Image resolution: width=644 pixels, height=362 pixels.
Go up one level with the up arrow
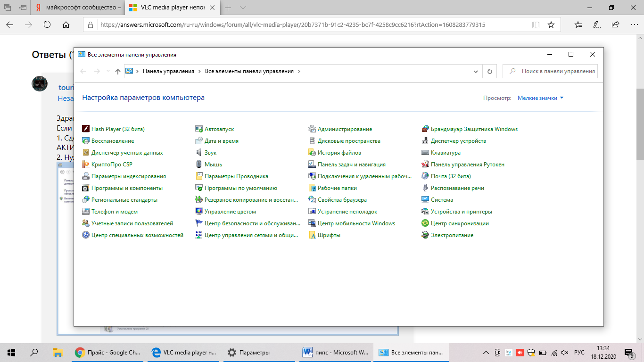coord(118,71)
